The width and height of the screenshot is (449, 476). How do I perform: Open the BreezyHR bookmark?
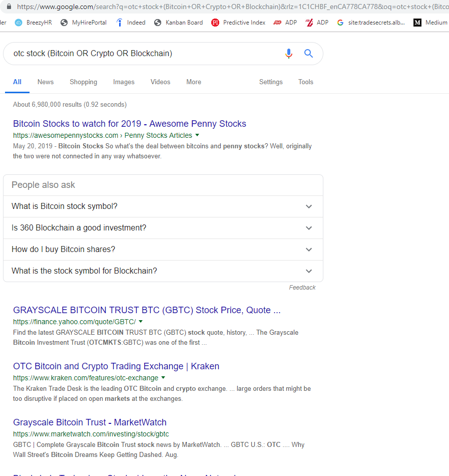click(x=34, y=23)
